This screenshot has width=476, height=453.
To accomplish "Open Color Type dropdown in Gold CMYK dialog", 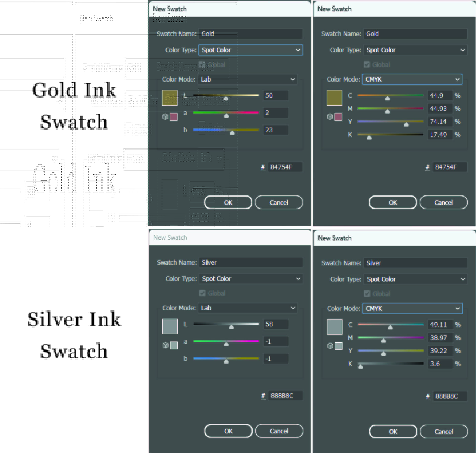I will [x=415, y=50].
